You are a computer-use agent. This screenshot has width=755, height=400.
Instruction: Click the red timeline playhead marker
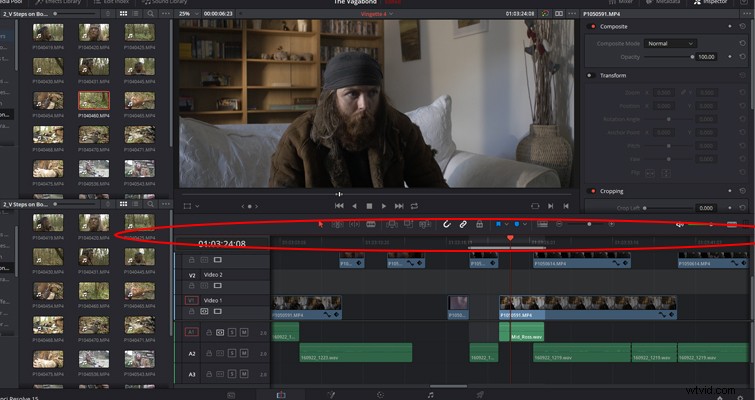pyautogui.click(x=510, y=238)
